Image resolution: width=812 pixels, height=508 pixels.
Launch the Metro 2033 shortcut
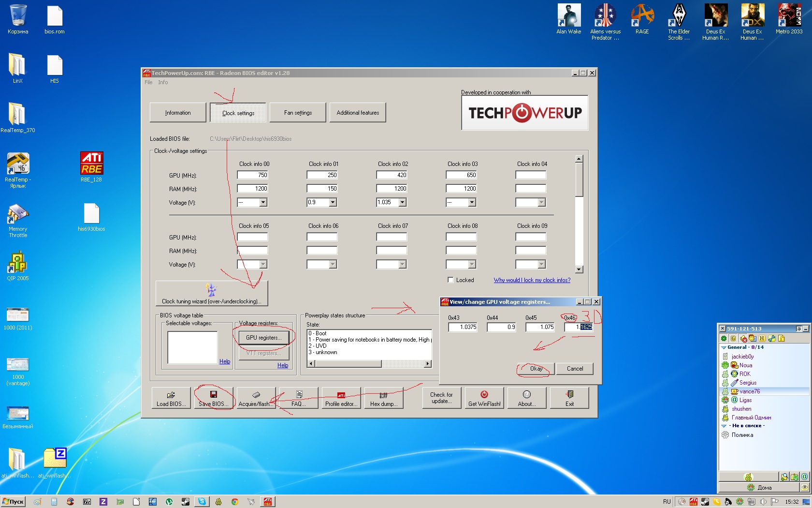pyautogui.click(x=789, y=19)
